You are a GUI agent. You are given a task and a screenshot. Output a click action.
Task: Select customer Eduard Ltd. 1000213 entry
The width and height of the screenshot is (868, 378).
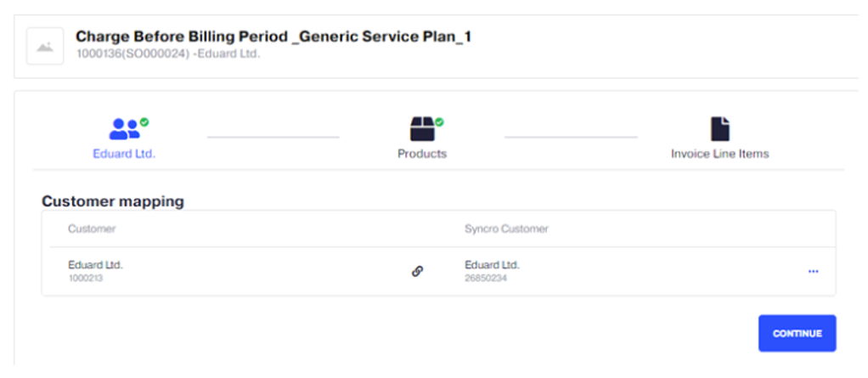click(96, 271)
